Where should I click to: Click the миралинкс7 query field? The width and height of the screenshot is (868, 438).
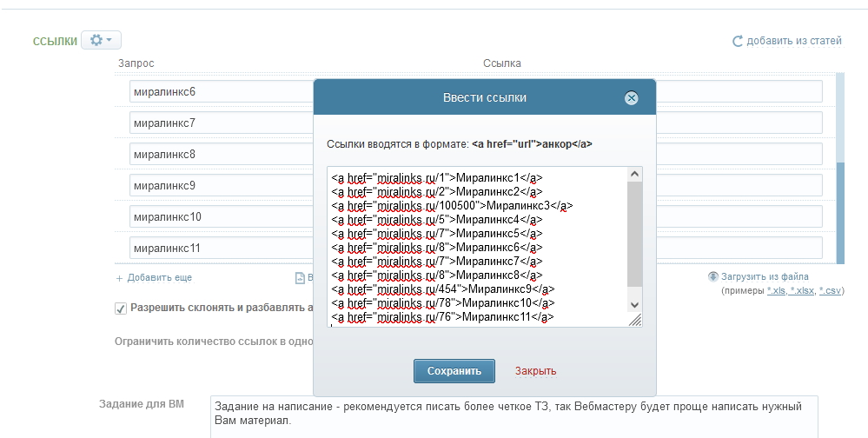pos(222,123)
